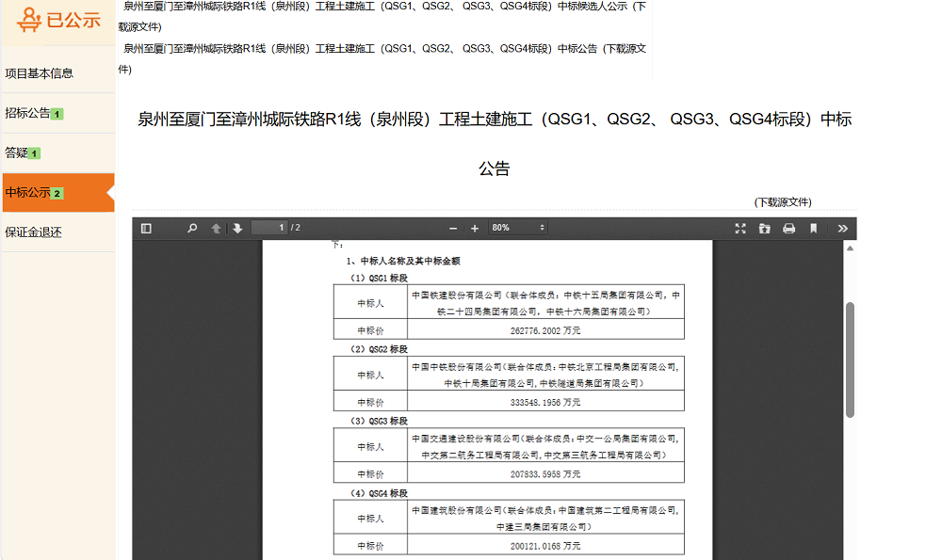
Task: Click the QSG1 bid price 262776.2002 万元
Action: click(x=545, y=330)
